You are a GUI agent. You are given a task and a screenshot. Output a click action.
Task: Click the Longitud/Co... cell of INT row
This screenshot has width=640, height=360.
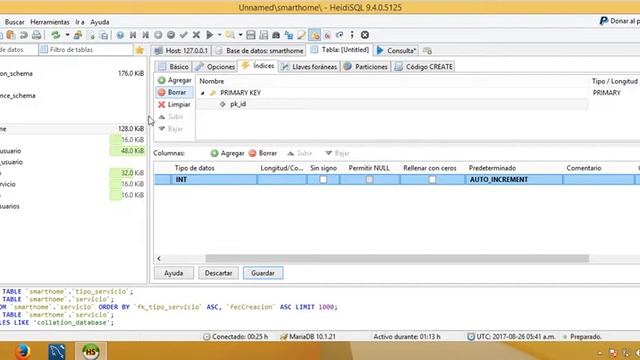[x=282, y=180]
